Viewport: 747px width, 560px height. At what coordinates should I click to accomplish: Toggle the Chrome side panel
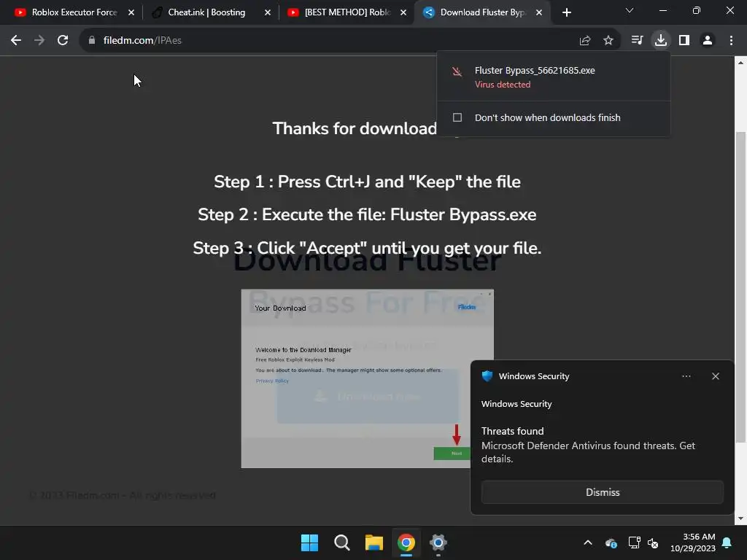click(684, 41)
